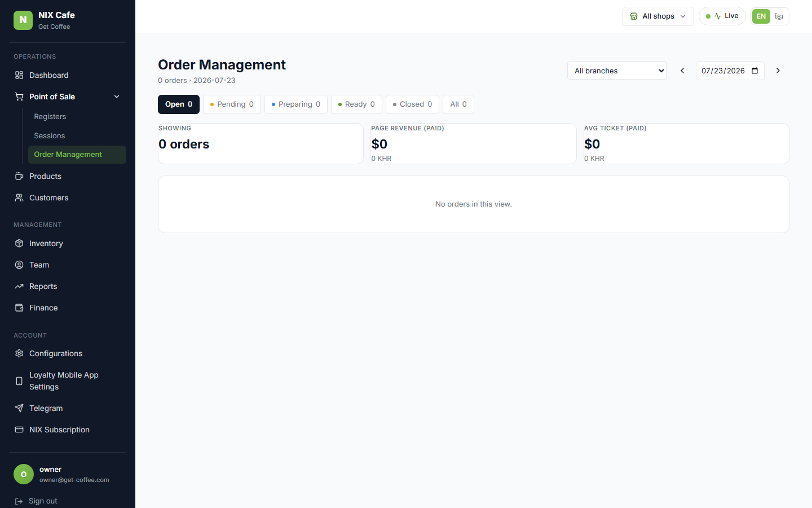Click the Team person icon
Image resolution: width=812 pixels, height=508 pixels.
[x=19, y=265]
